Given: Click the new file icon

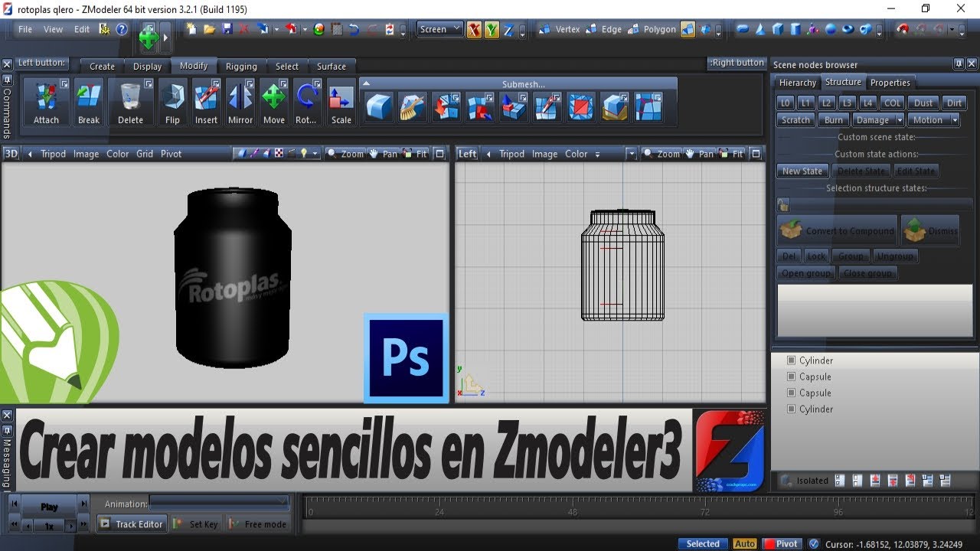Looking at the screenshot, I should coord(191,29).
